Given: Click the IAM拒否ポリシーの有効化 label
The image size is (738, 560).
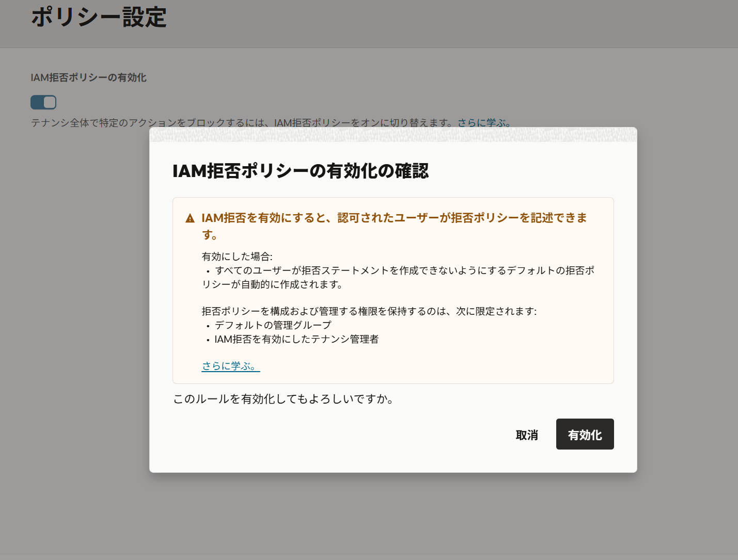Looking at the screenshot, I should 88,77.
